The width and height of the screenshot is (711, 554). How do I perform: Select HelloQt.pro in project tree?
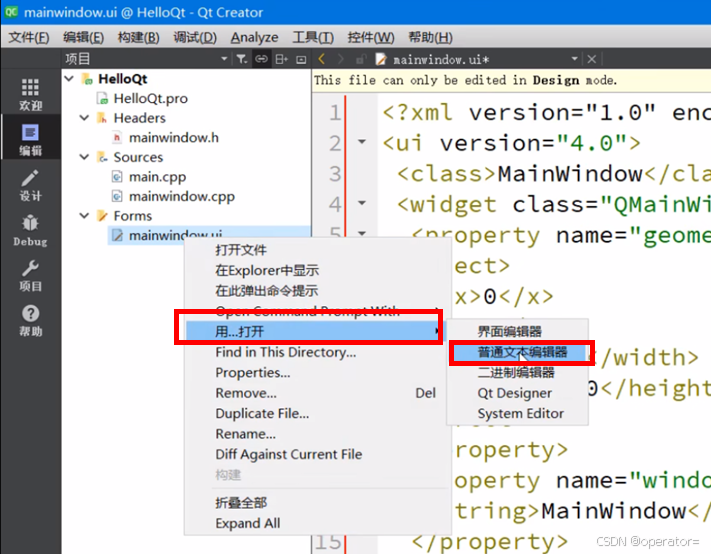pyautogui.click(x=150, y=98)
